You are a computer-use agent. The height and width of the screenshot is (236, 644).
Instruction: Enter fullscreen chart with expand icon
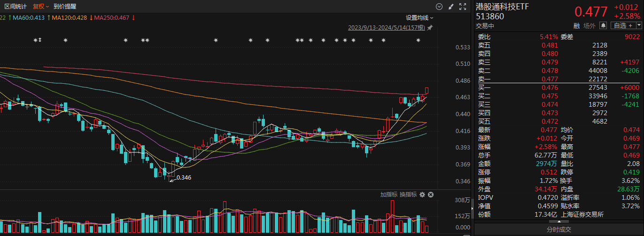(x=463, y=7)
